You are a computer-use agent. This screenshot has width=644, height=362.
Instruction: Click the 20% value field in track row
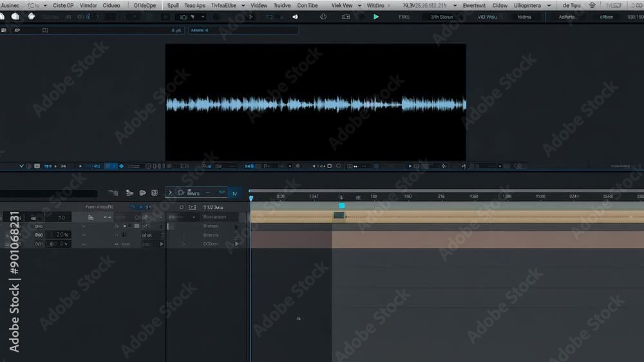tap(59, 234)
